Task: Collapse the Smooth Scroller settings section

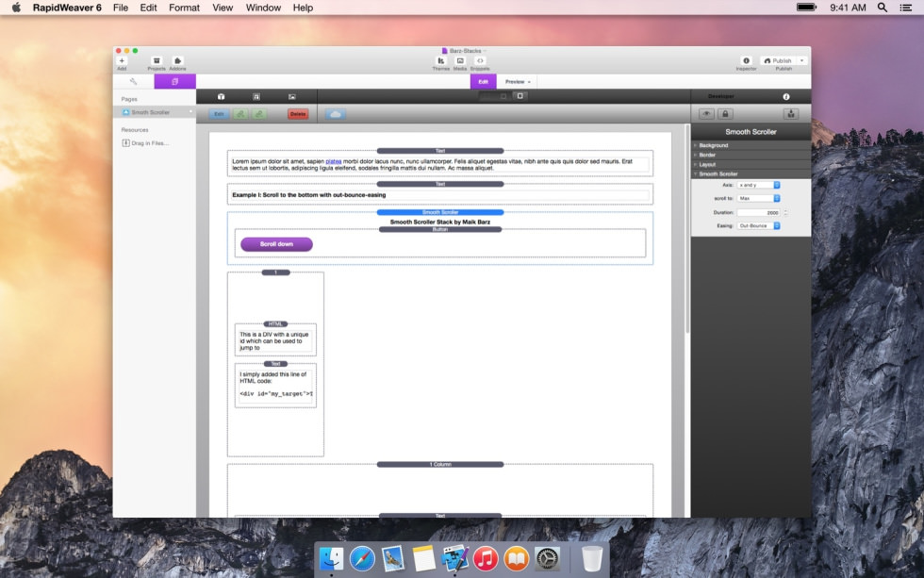Action: (751, 173)
